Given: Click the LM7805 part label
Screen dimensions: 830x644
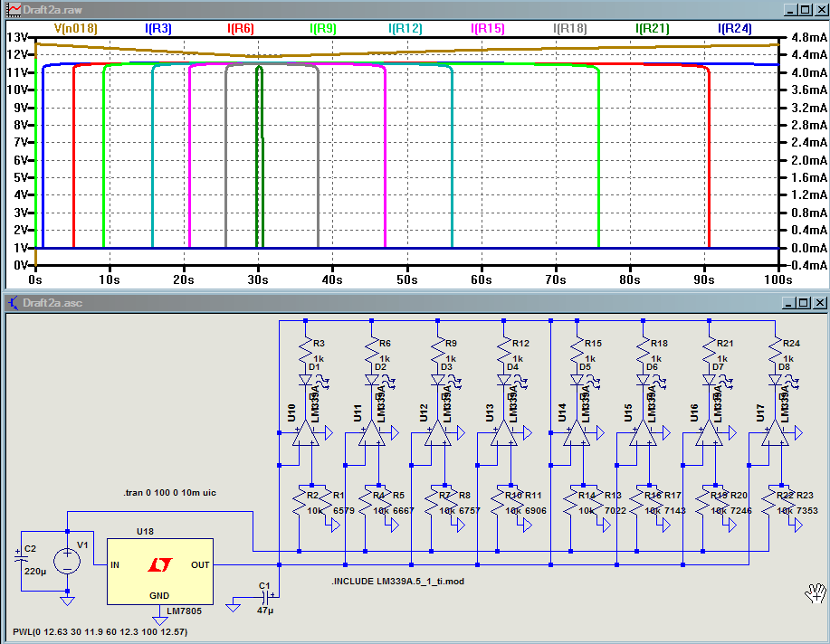Looking at the screenshot, I should click(x=185, y=611).
